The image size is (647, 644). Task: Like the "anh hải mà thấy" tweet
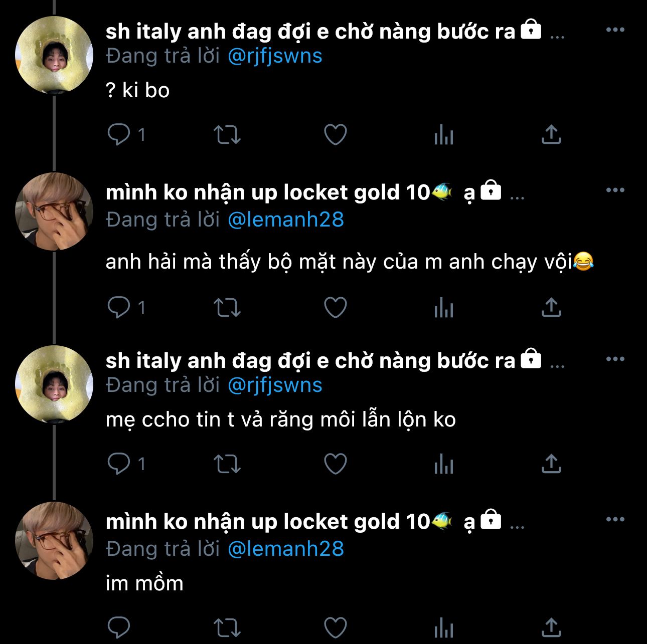coord(336,307)
